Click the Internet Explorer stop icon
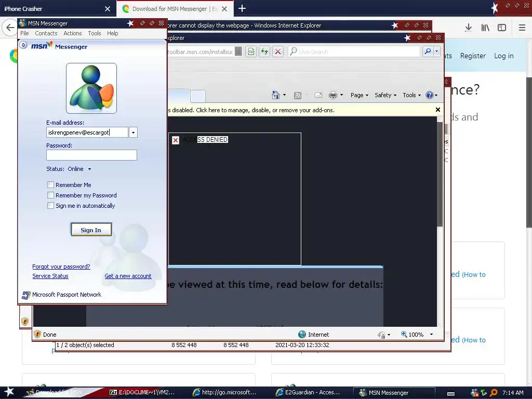Image resolution: width=532 pixels, height=399 pixels. [x=278, y=51]
